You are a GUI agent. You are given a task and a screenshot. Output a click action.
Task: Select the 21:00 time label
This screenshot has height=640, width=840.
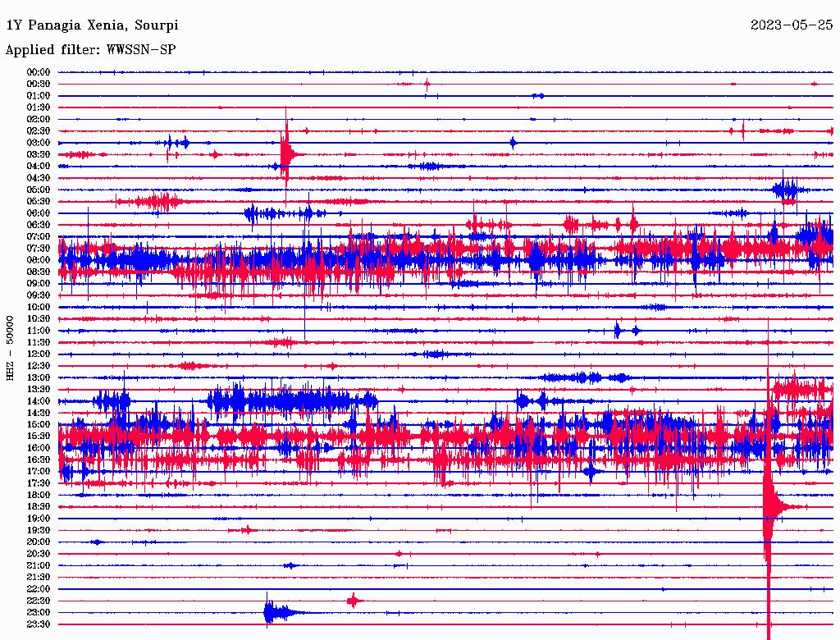click(x=39, y=566)
